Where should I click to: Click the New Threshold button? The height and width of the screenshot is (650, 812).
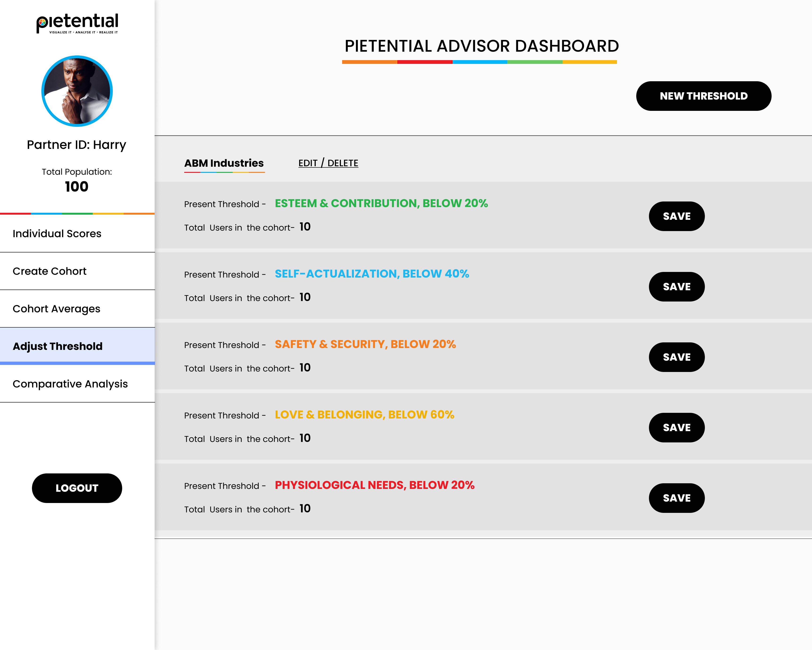(x=703, y=96)
